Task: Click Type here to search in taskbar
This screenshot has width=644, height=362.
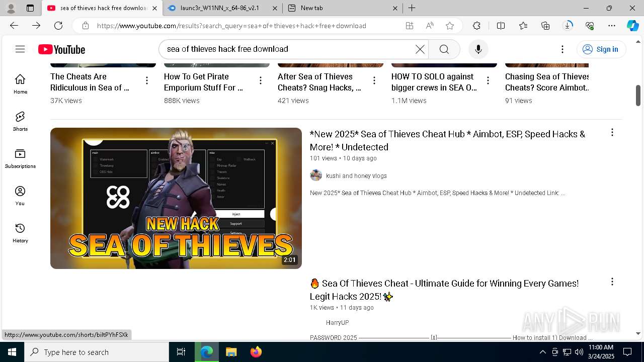Action: click(x=97, y=352)
